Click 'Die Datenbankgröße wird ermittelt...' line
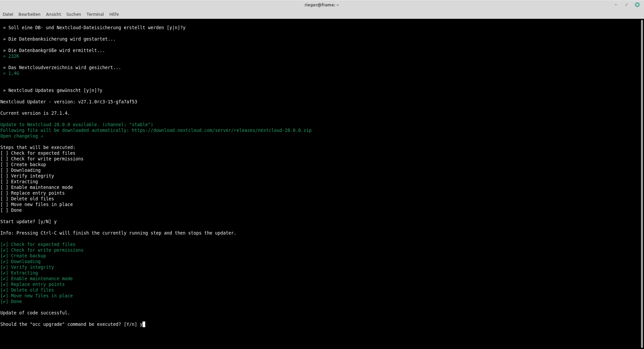This screenshot has height=349, width=644. click(x=54, y=50)
